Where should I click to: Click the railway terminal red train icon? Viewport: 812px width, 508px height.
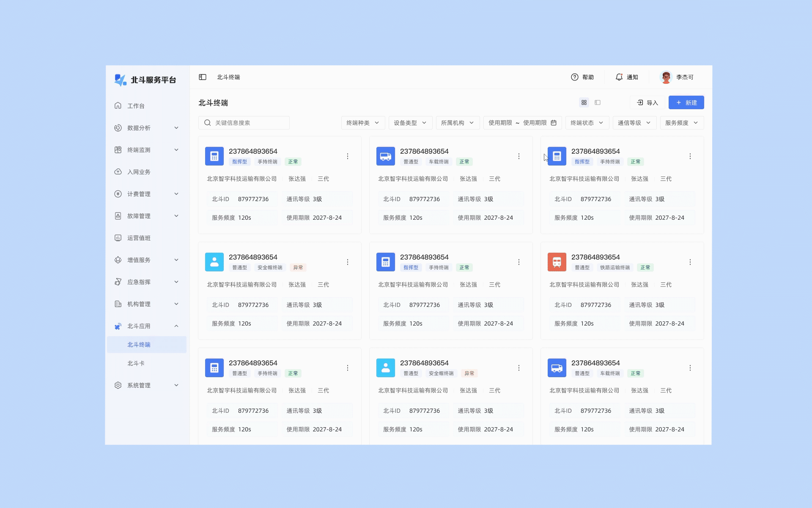[x=557, y=262]
